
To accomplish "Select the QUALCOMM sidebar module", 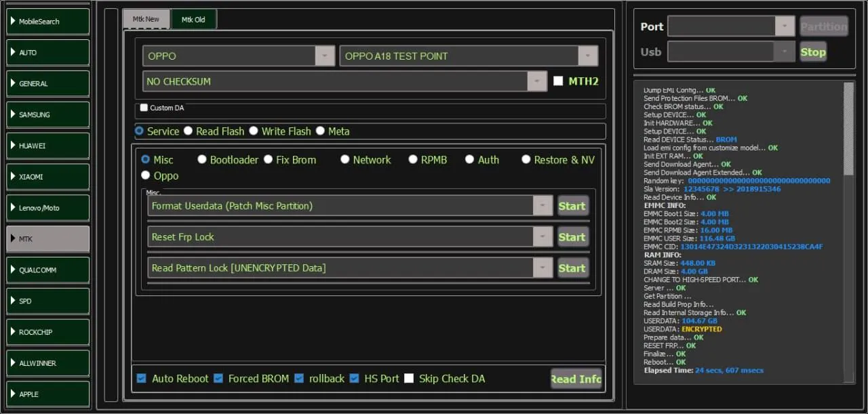I will tap(48, 270).
